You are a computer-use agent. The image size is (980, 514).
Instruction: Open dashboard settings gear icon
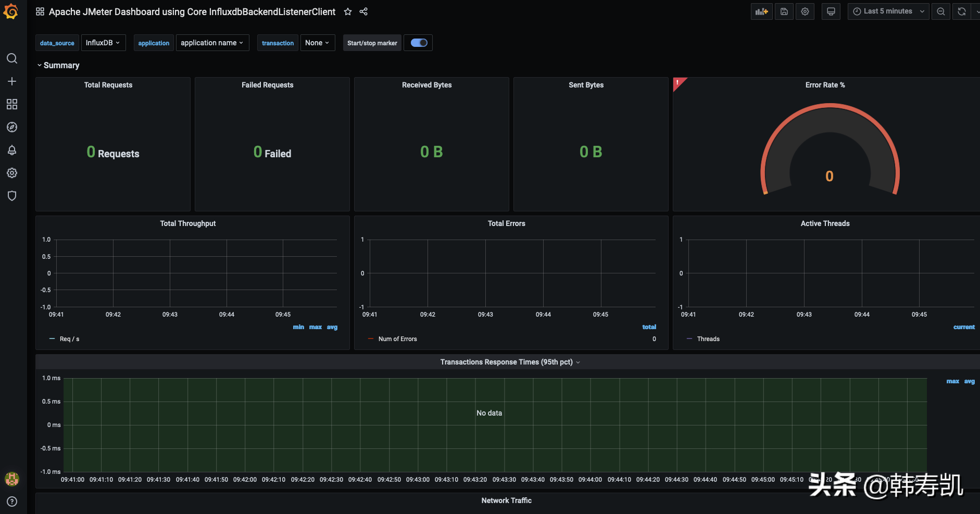805,11
